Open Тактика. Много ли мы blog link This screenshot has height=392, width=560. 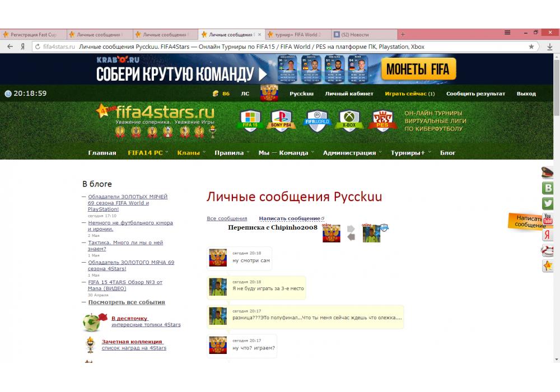[x=125, y=246]
